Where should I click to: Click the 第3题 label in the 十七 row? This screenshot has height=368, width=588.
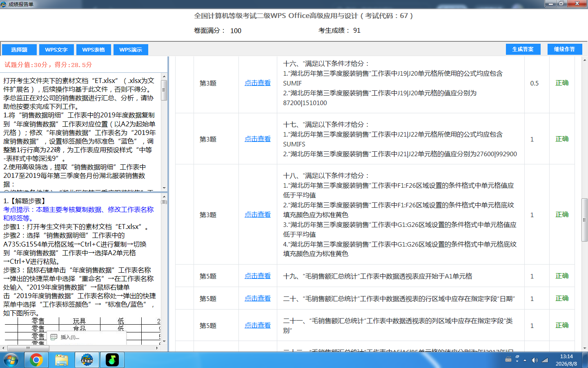click(208, 139)
